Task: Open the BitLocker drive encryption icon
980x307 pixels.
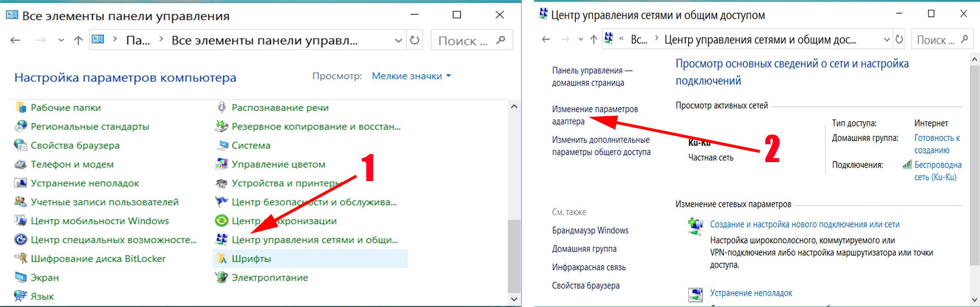Action: 21,259
